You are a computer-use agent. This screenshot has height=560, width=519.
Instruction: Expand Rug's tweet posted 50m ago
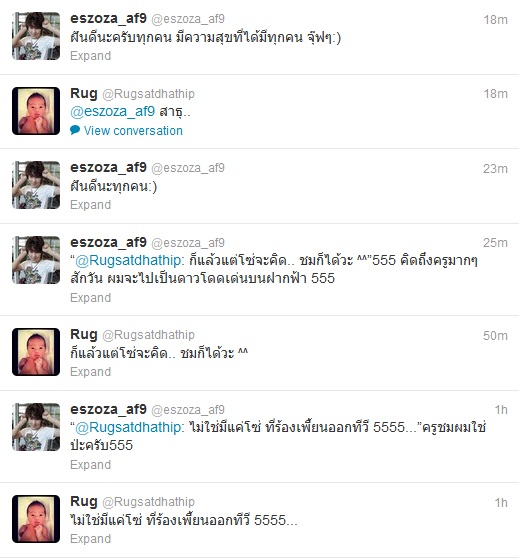tap(90, 372)
